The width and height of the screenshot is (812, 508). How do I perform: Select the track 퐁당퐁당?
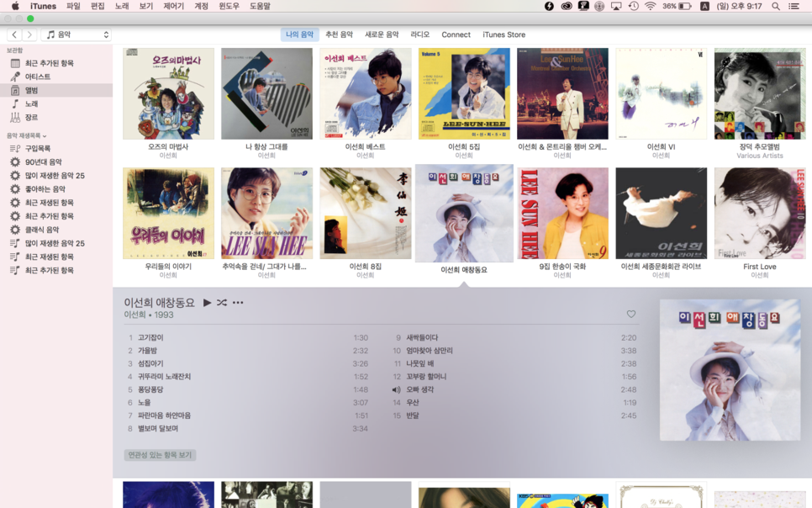pyautogui.click(x=246, y=389)
